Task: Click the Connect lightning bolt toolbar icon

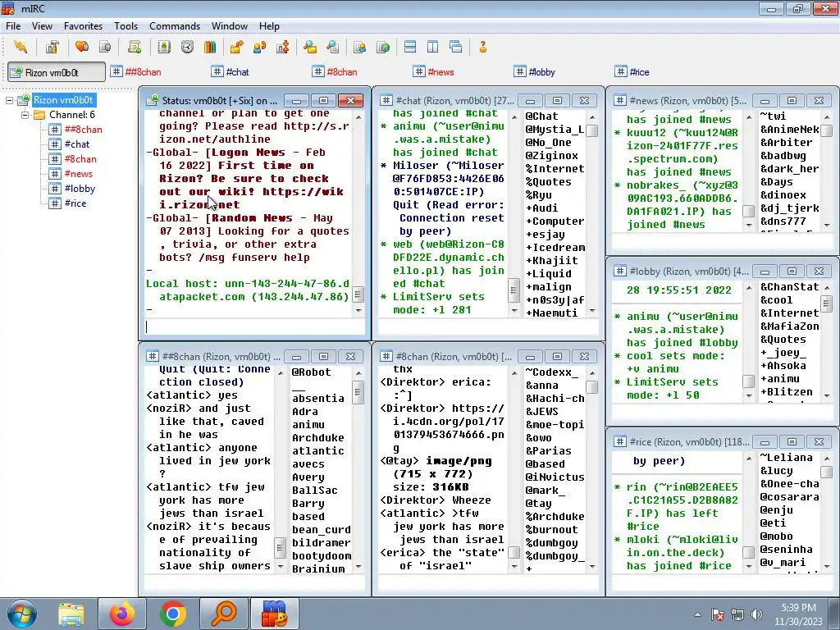Action: [21, 47]
